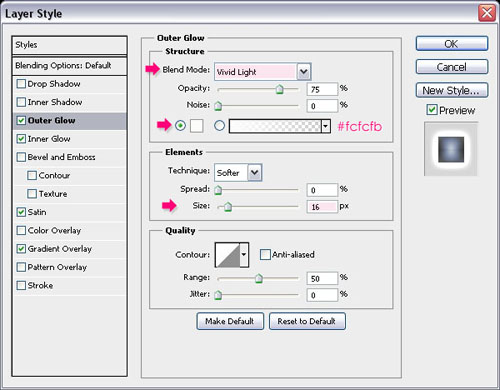Click the OK button
Viewport: 500px width, 390px height.
pyautogui.click(x=452, y=44)
